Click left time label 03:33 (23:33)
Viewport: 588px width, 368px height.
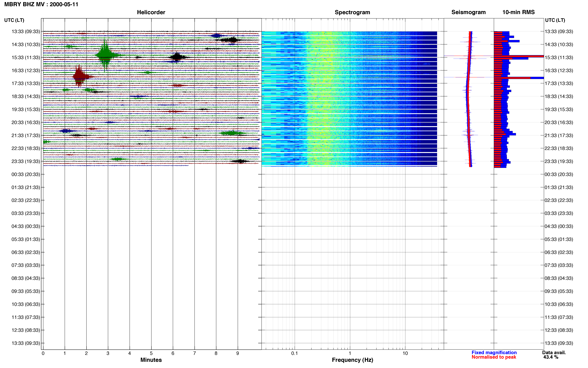pos(26,213)
